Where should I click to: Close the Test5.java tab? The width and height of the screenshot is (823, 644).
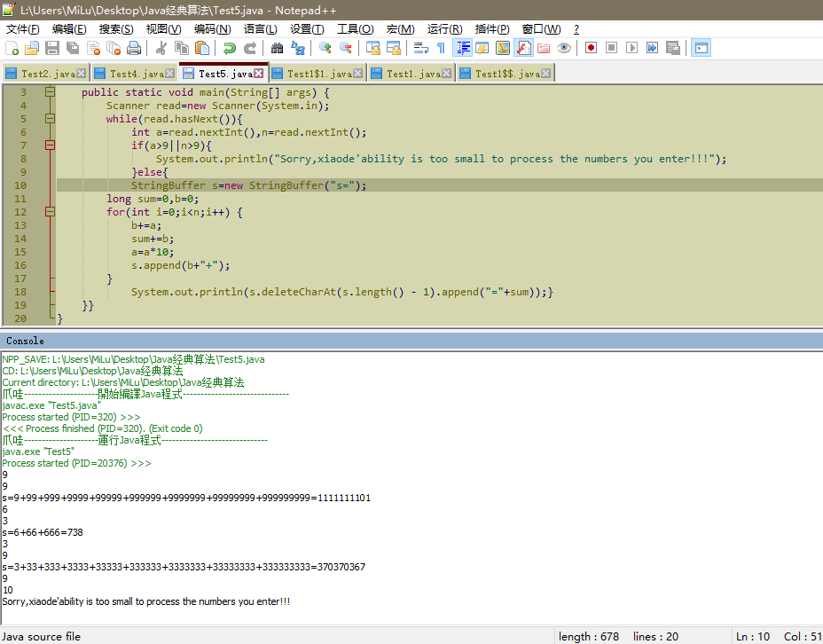pyautogui.click(x=259, y=74)
